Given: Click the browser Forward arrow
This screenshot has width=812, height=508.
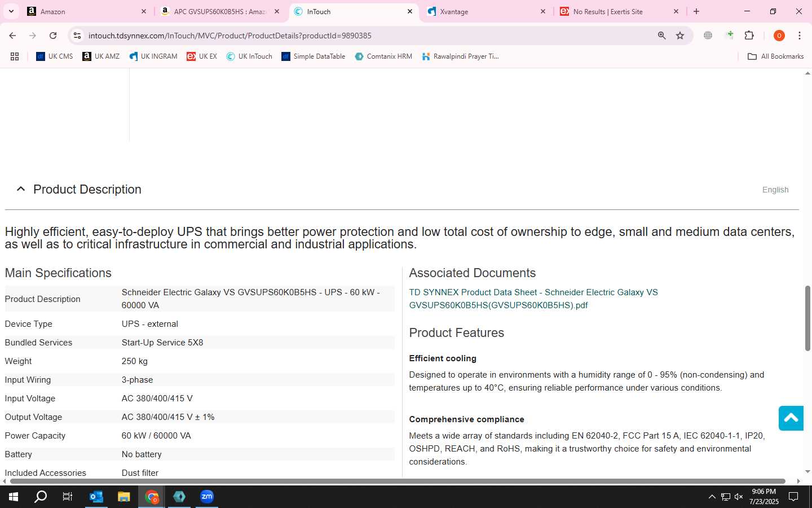Looking at the screenshot, I should tap(33, 36).
